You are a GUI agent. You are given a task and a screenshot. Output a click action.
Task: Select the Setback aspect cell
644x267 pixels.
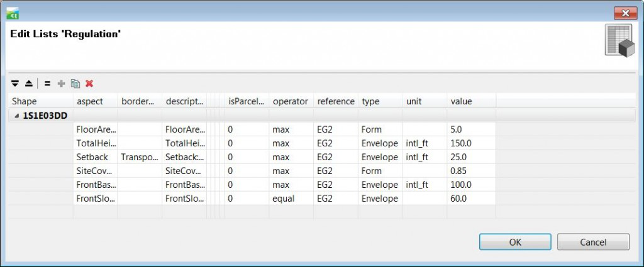96,157
